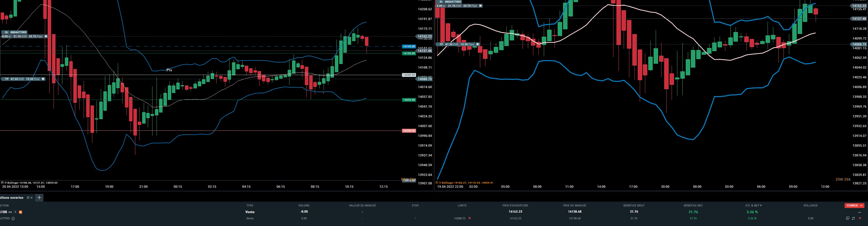This screenshot has height=226, width=868.
Task: Click the position count badge showing 1
Action: pyautogui.click(x=15, y=212)
